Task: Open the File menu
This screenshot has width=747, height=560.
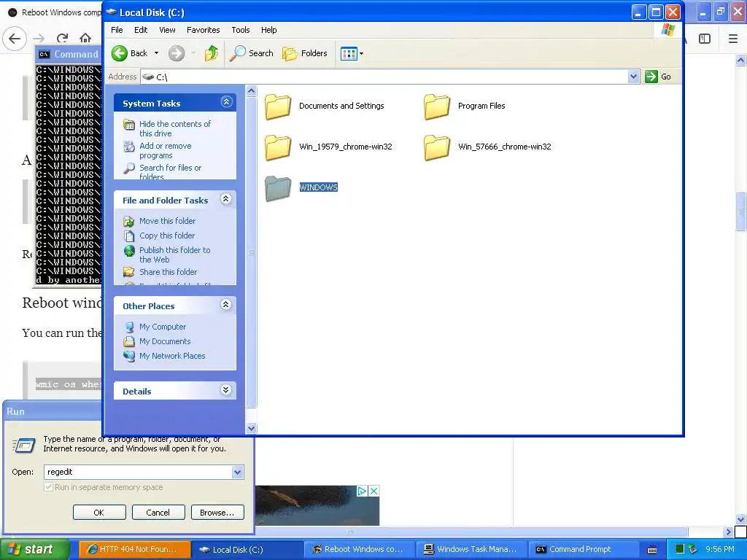Action: (x=117, y=30)
